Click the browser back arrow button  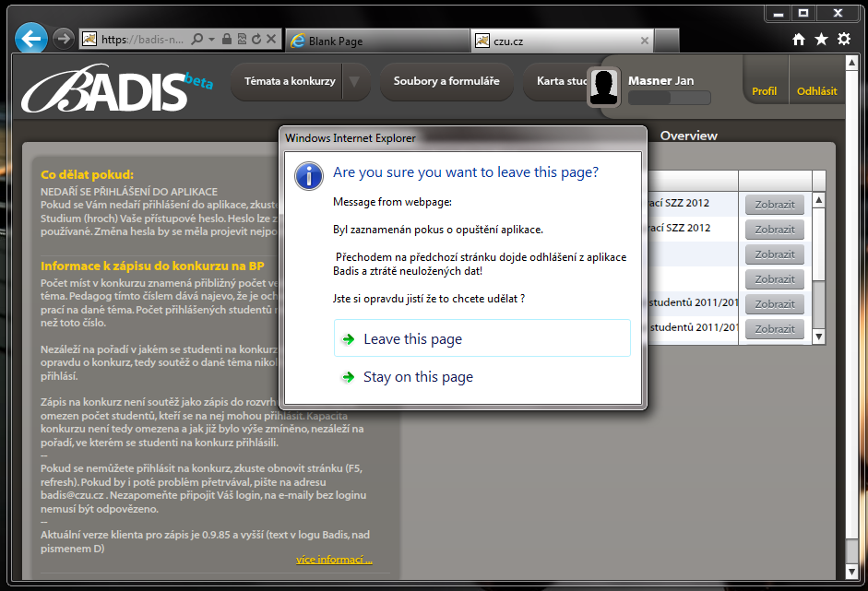(31, 39)
